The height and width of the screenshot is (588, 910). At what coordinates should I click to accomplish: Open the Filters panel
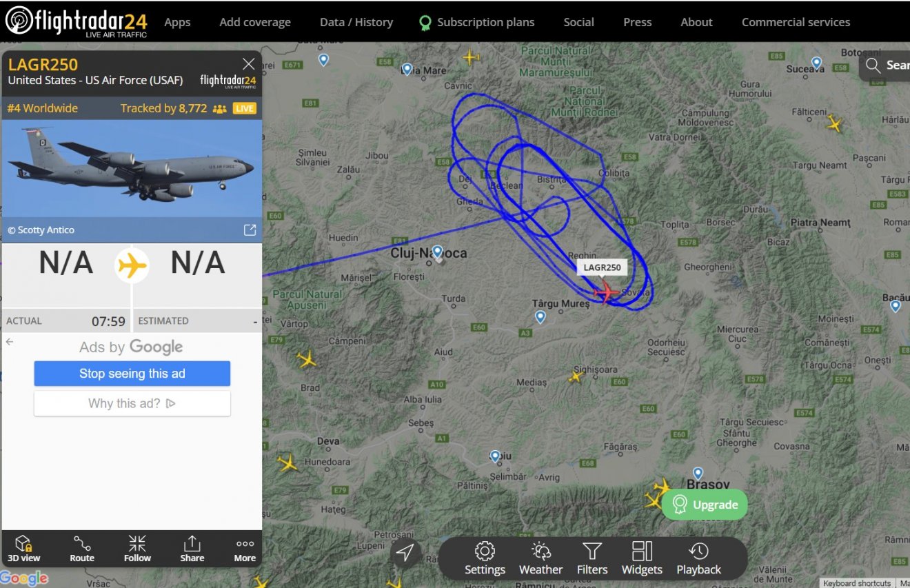tap(592, 558)
